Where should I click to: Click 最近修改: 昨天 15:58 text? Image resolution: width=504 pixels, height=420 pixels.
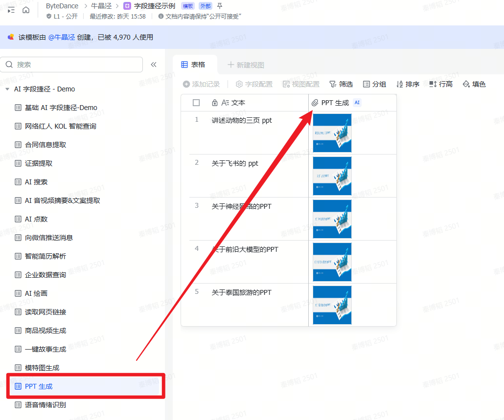click(117, 16)
